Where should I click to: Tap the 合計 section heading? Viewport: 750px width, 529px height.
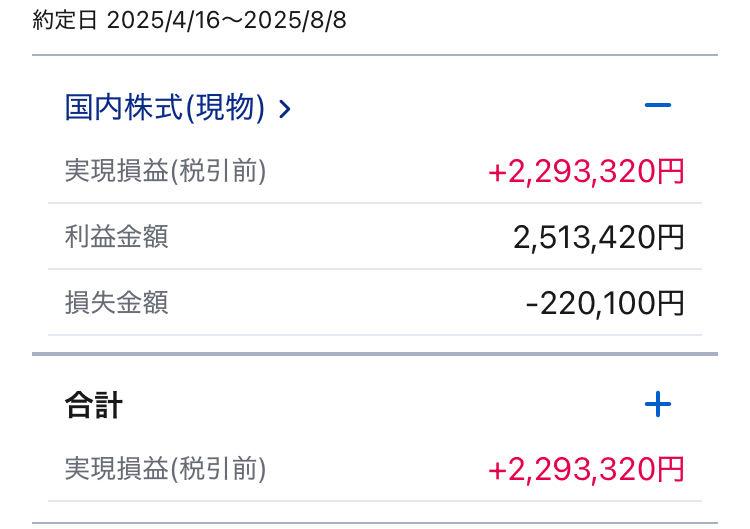(94, 405)
